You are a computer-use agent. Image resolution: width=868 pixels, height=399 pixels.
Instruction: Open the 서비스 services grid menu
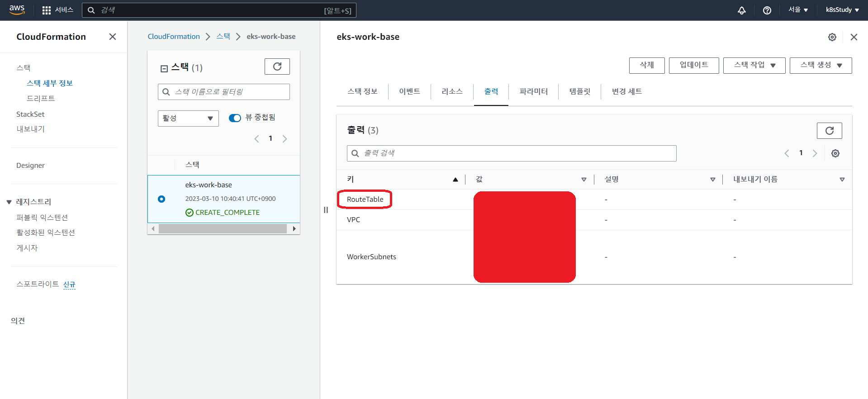(x=57, y=10)
